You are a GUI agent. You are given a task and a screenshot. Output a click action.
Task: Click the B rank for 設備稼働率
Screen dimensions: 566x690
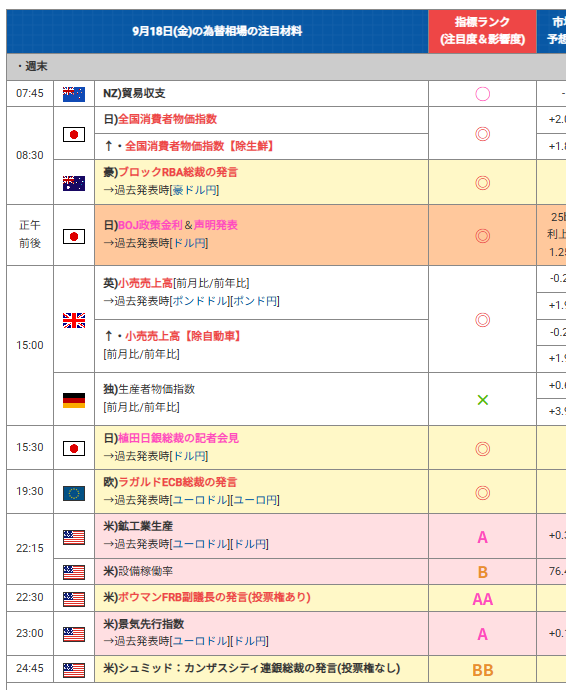click(x=482, y=572)
